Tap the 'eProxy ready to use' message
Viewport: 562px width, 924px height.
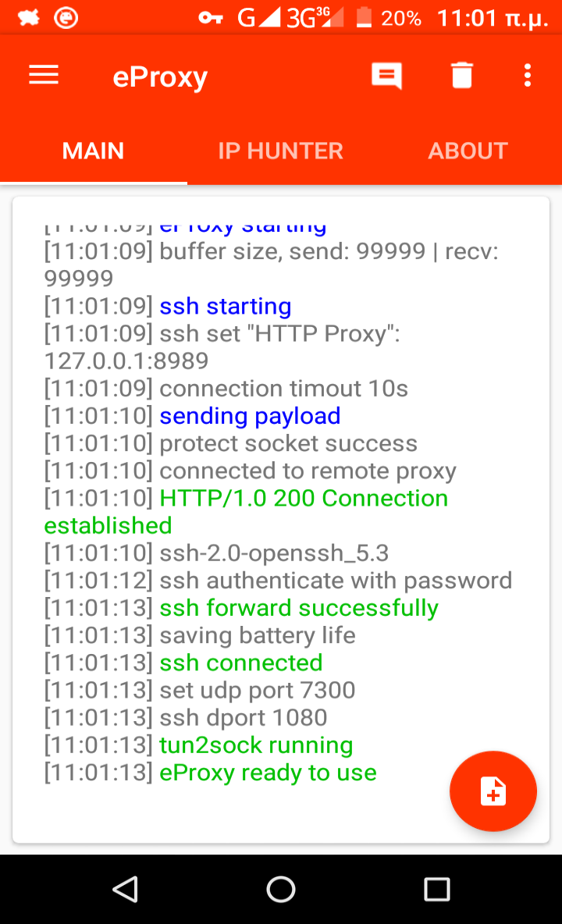click(x=210, y=773)
